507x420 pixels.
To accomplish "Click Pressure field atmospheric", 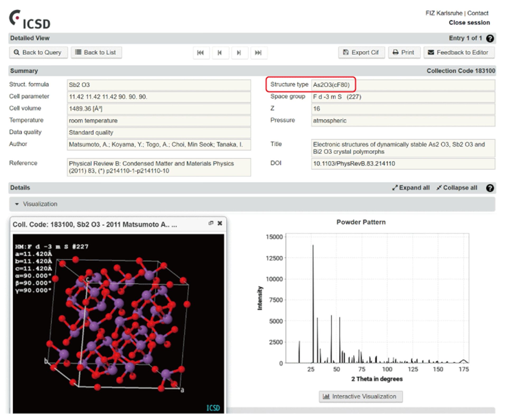I will pos(403,120).
